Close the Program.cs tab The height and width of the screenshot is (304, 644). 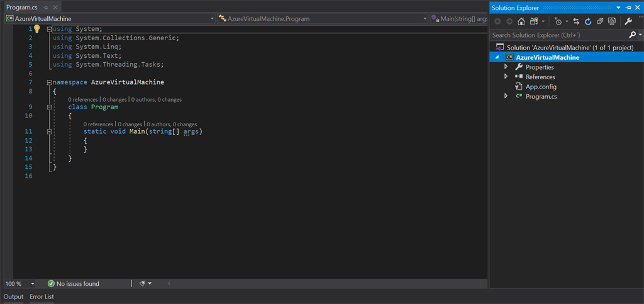(55, 8)
